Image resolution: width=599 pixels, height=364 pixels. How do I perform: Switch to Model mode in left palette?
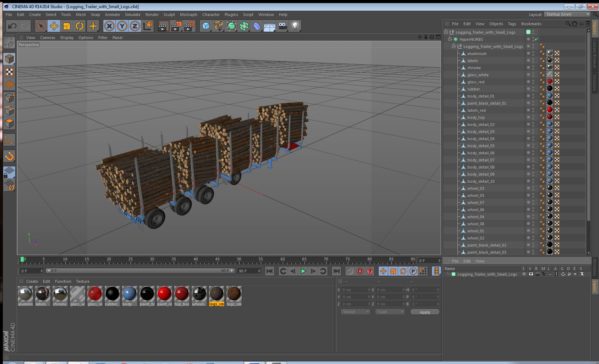click(10, 59)
